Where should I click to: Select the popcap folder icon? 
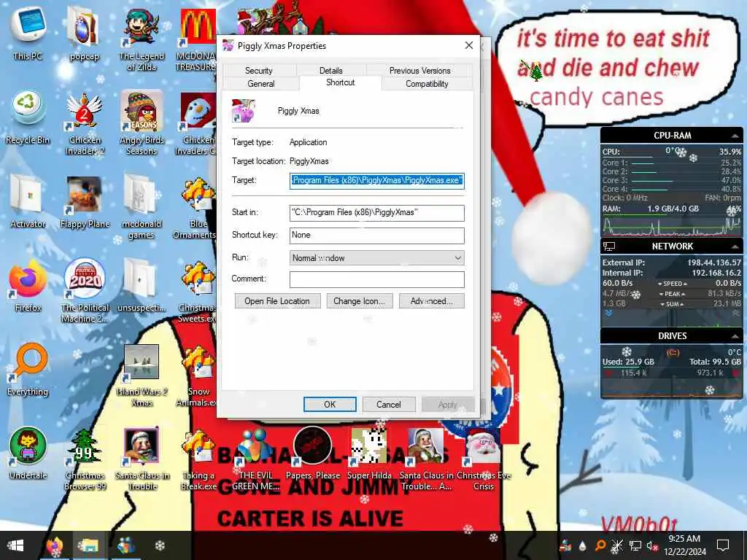point(85,34)
